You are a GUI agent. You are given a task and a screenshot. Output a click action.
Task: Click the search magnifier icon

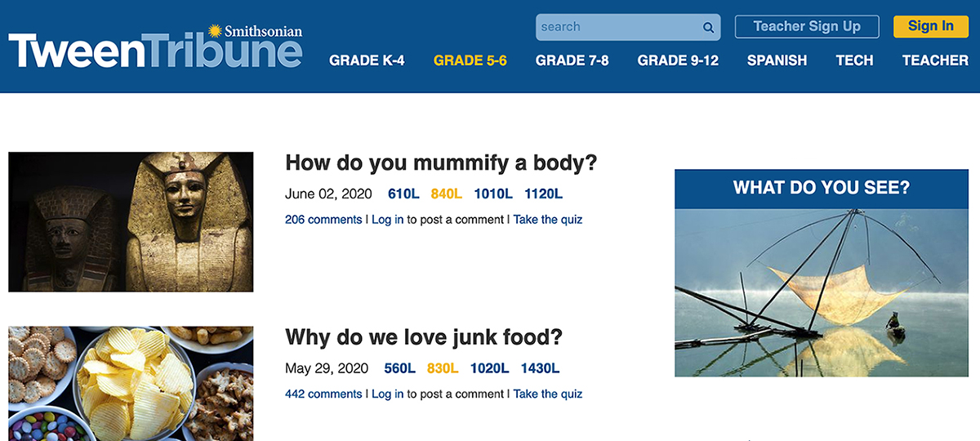point(708,27)
